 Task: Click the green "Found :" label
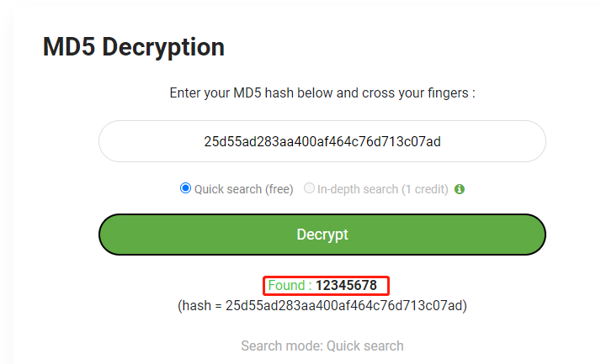290,286
